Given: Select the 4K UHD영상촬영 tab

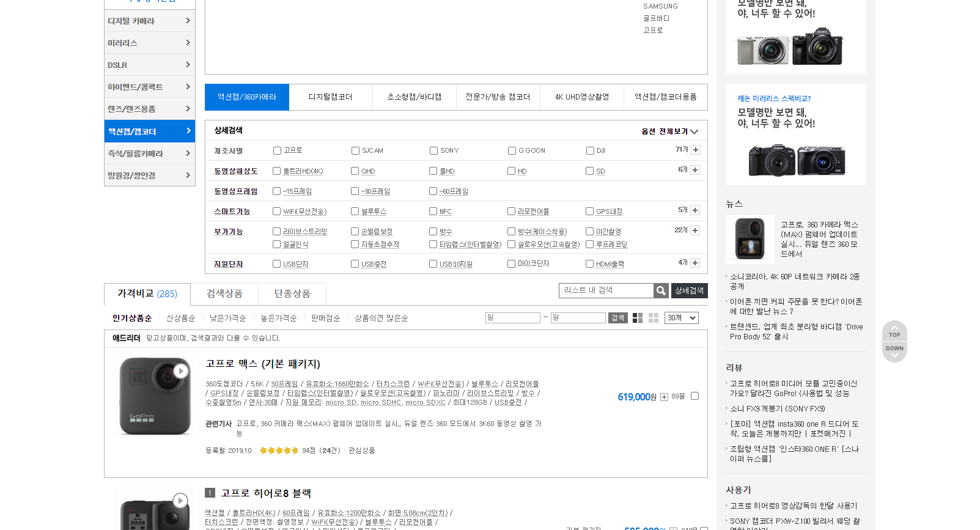Looking at the screenshot, I should pyautogui.click(x=582, y=97).
